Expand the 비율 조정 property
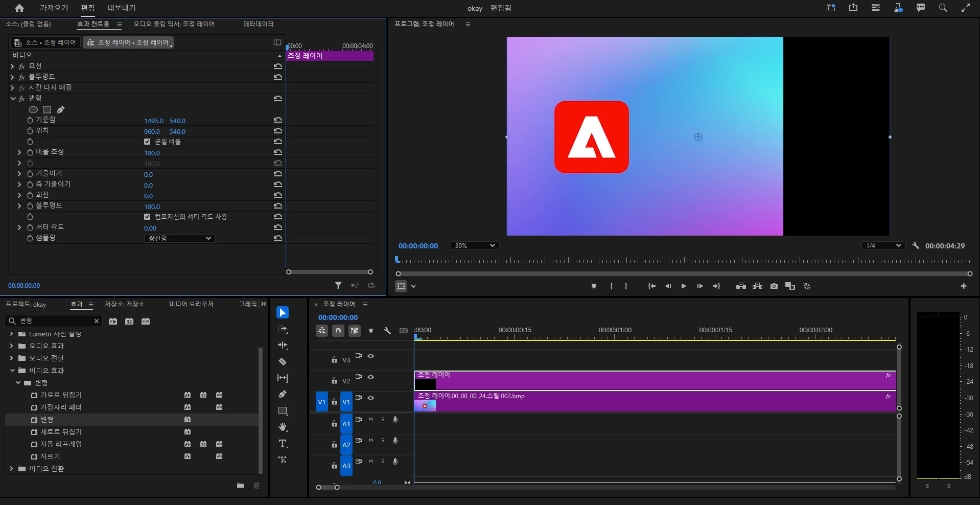Screen dimensions: 980x505 point(19,152)
